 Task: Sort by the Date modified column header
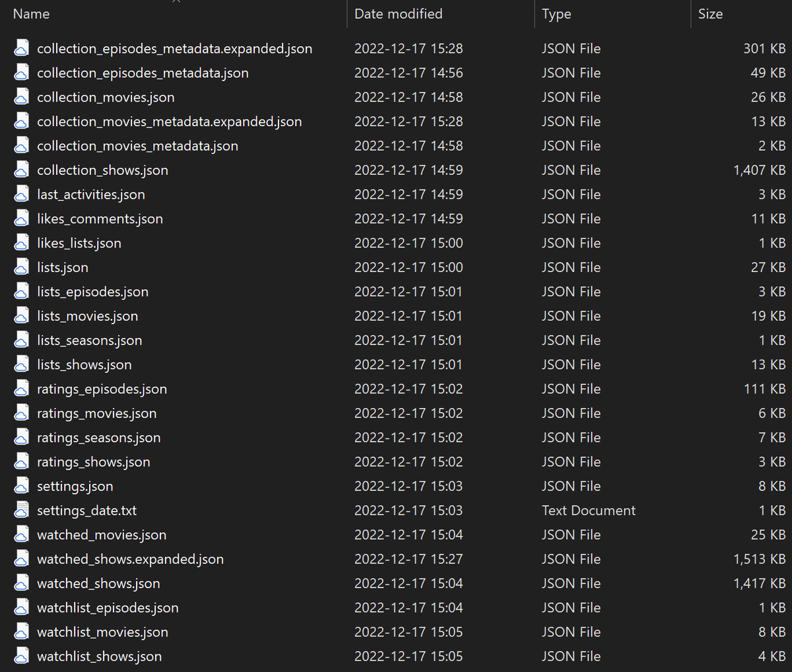coord(398,14)
